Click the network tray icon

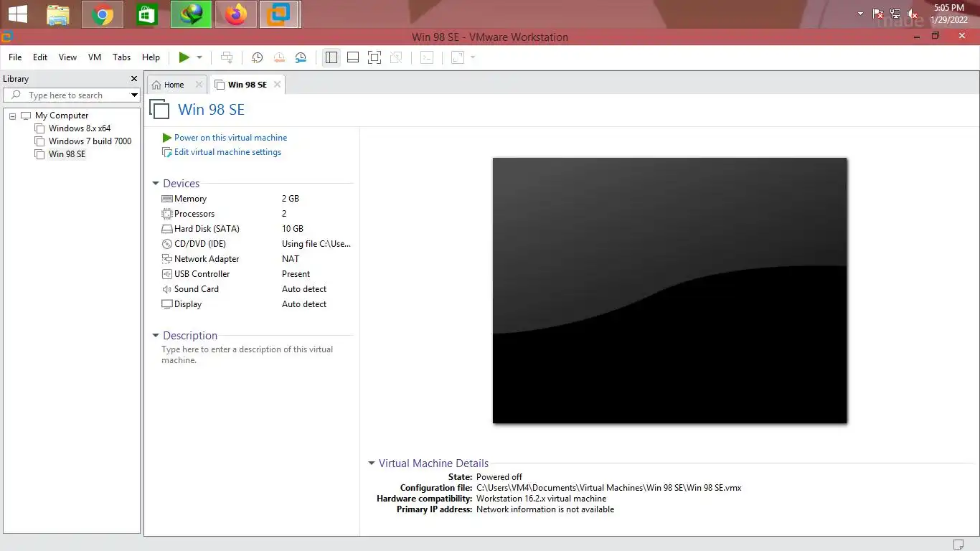coord(895,14)
